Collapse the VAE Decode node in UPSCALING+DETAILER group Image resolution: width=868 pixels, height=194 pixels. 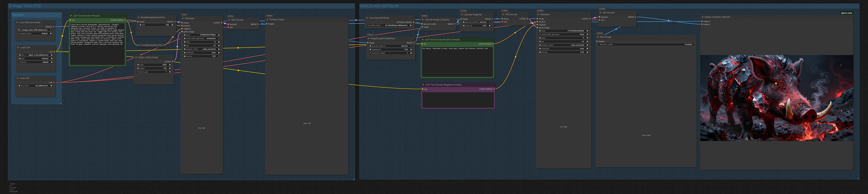click(600, 13)
